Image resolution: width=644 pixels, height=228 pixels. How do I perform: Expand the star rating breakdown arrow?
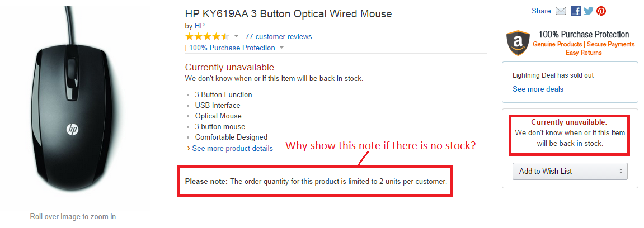point(236,36)
